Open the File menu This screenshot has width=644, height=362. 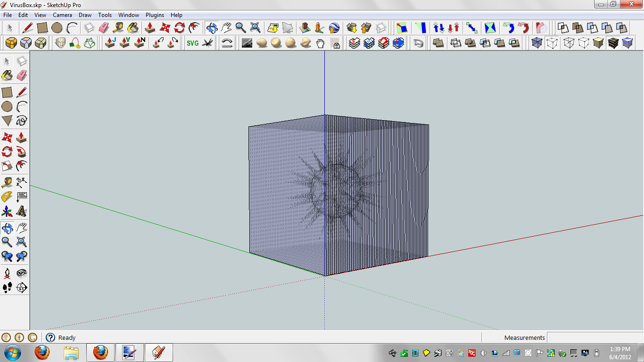8,15
